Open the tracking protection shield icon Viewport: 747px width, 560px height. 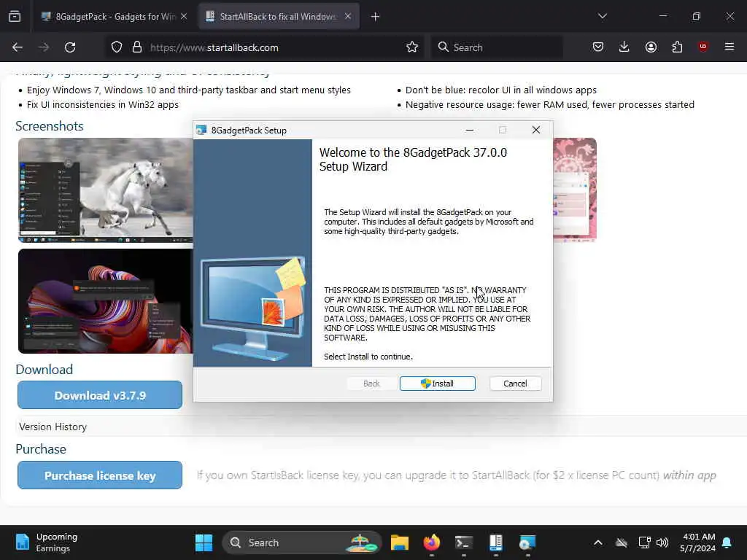117,47
